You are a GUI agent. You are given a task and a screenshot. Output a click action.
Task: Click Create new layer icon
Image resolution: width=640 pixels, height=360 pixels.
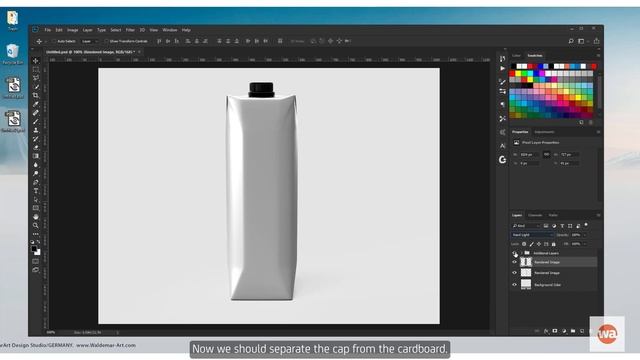coord(582,331)
